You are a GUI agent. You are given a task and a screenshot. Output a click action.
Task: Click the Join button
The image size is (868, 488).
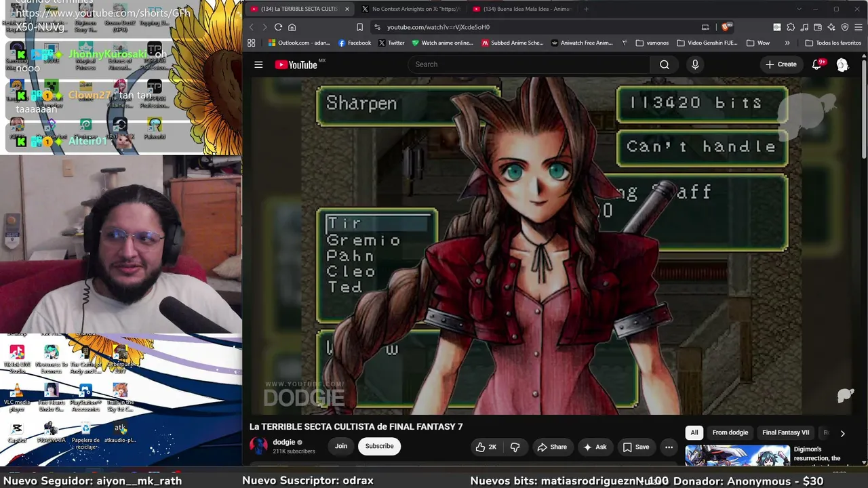click(x=341, y=446)
